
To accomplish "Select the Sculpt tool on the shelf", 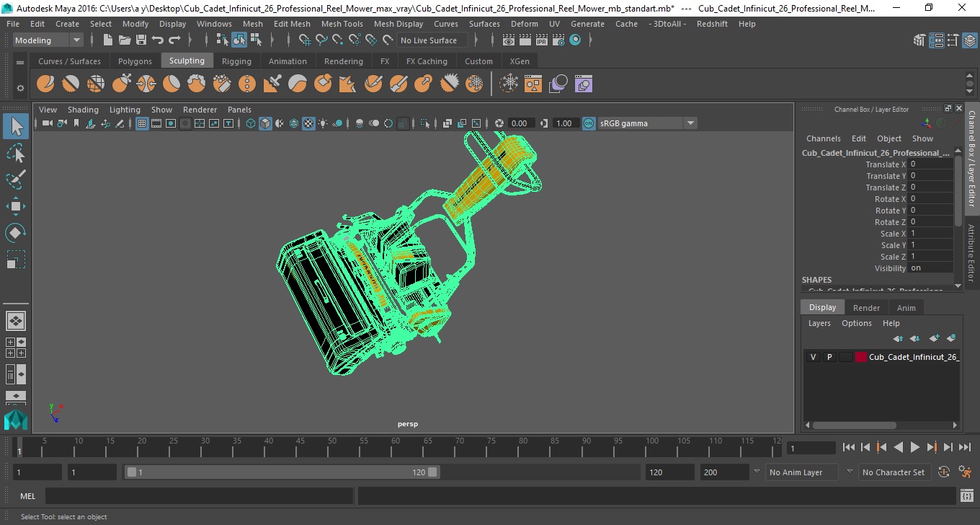I will (x=45, y=84).
